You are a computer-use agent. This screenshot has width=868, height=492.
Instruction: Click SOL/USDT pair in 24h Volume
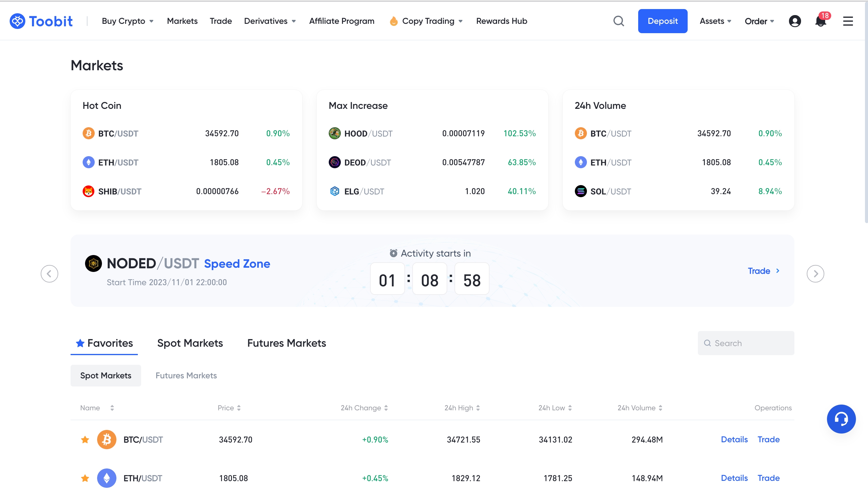611,191
